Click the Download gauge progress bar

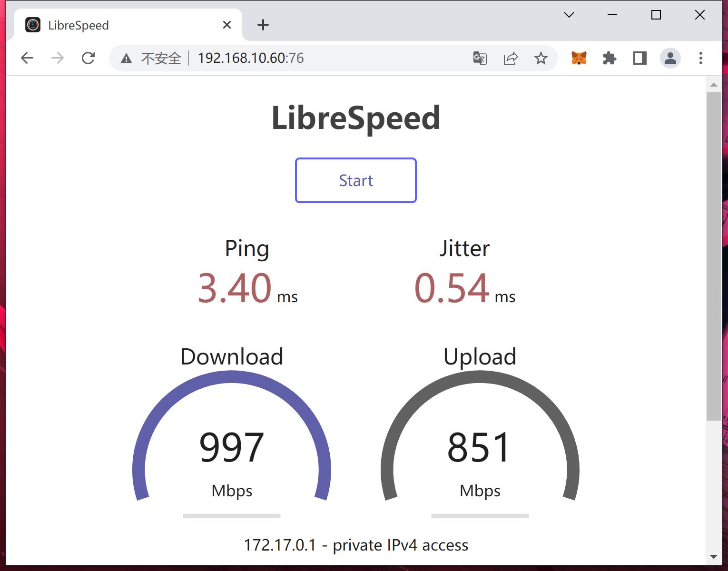click(232, 516)
